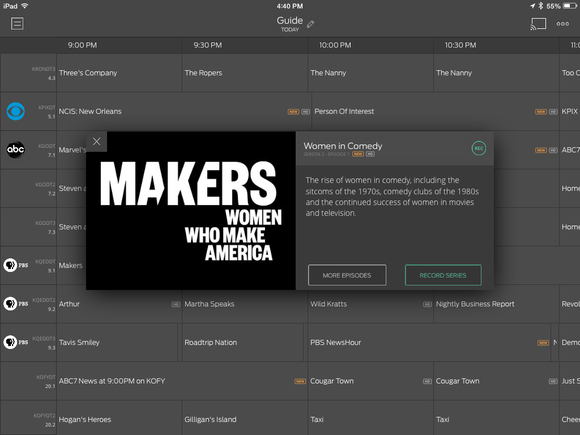
Task: Select the ABC channel logo
Action: pyautogui.click(x=16, y=149)
